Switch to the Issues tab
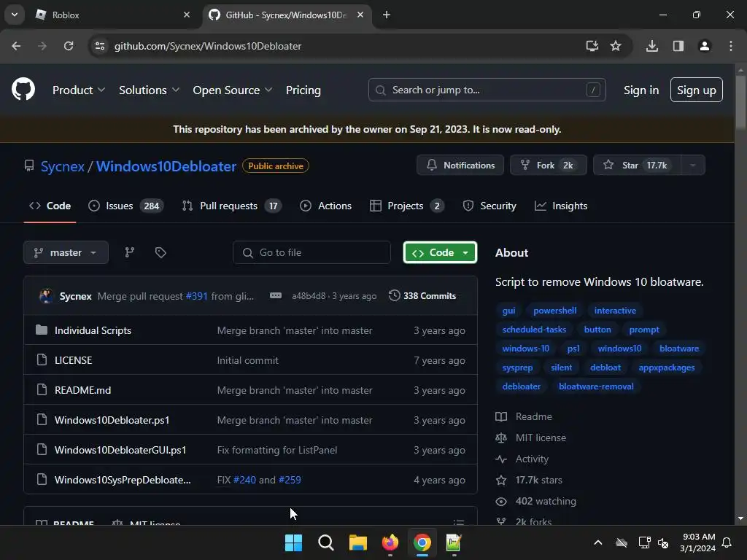 [125, 206]
